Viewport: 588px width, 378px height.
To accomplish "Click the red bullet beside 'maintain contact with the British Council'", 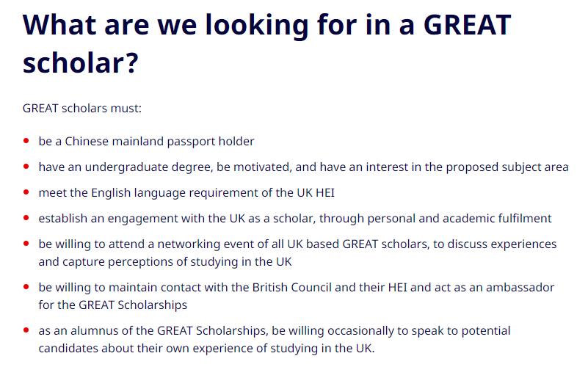I will click(x=26, y=287).
